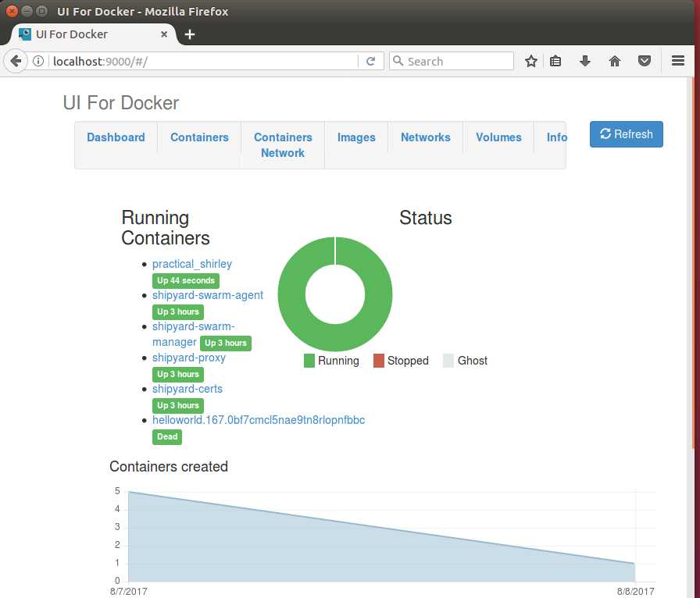Click the Up 44 seconds status badge

186,281
